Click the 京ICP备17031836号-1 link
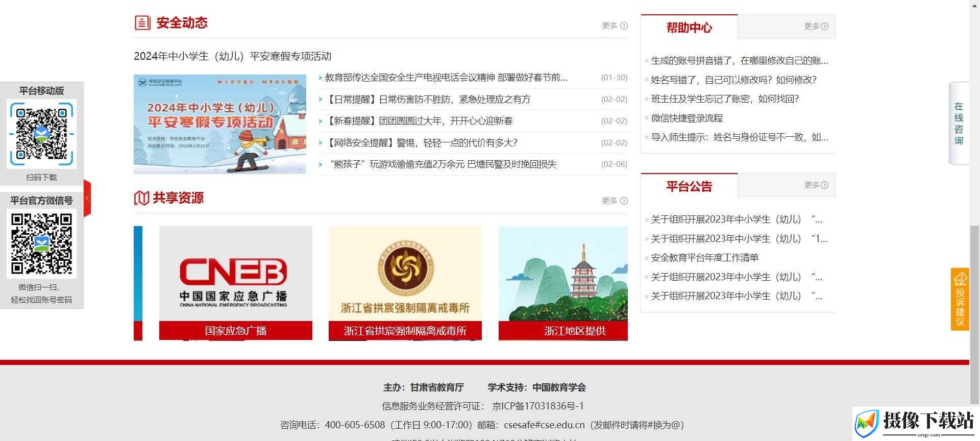 [x=538, y=406]
